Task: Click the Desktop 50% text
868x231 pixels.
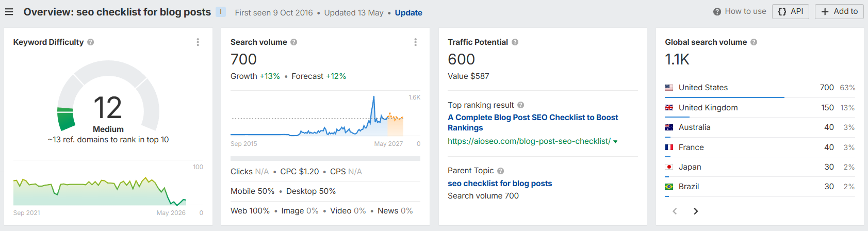Action: click(x=311, y=191)
